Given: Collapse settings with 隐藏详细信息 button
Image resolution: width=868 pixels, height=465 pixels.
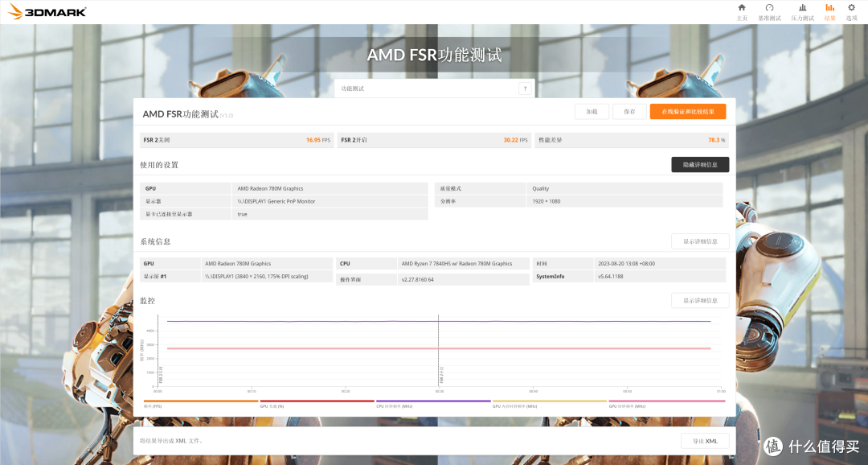Looking at the screenshot, I should tap(700, 164).
